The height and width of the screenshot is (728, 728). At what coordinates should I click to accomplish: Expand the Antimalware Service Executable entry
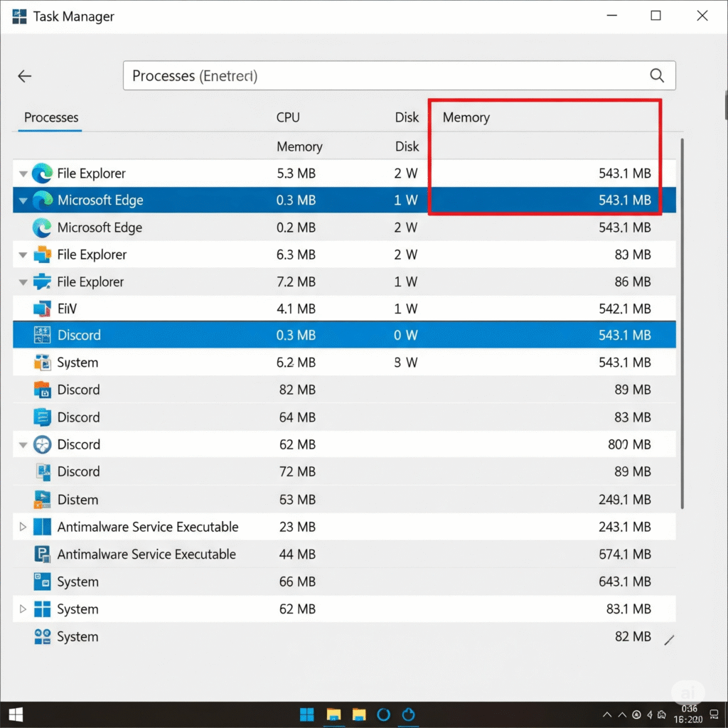click(x=22, y=526)
